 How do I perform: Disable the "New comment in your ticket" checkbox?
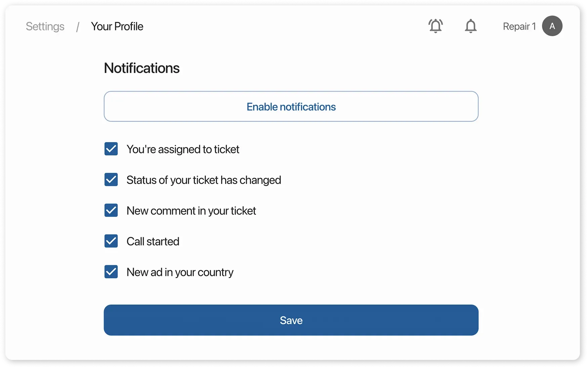[111, 211]
